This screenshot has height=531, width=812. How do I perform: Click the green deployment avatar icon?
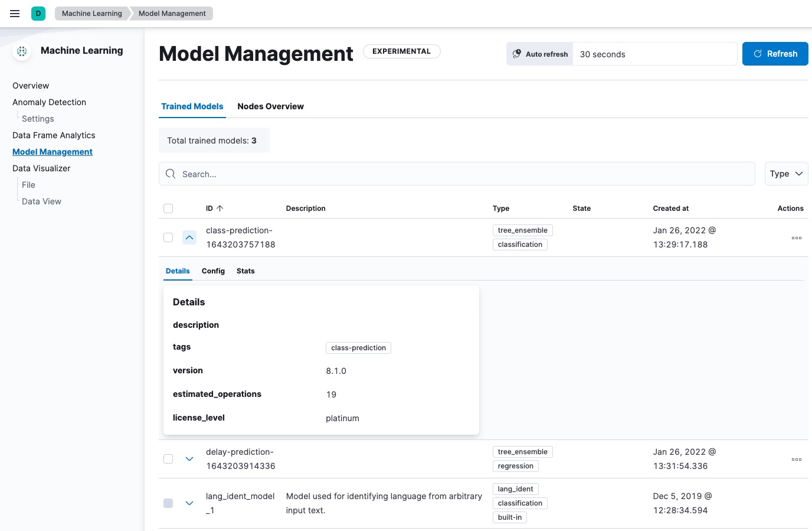tap(38, 12)
